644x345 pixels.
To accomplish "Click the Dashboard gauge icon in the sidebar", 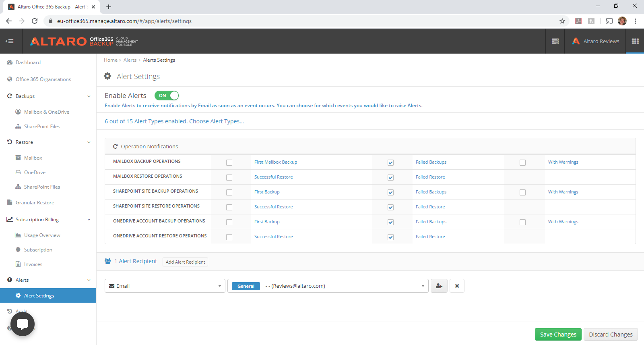I will coord(10,62).
